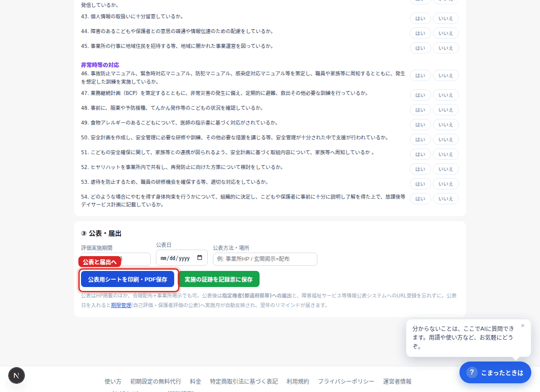Select はい for question 46

pyautogui.click(x=420, y=75)
